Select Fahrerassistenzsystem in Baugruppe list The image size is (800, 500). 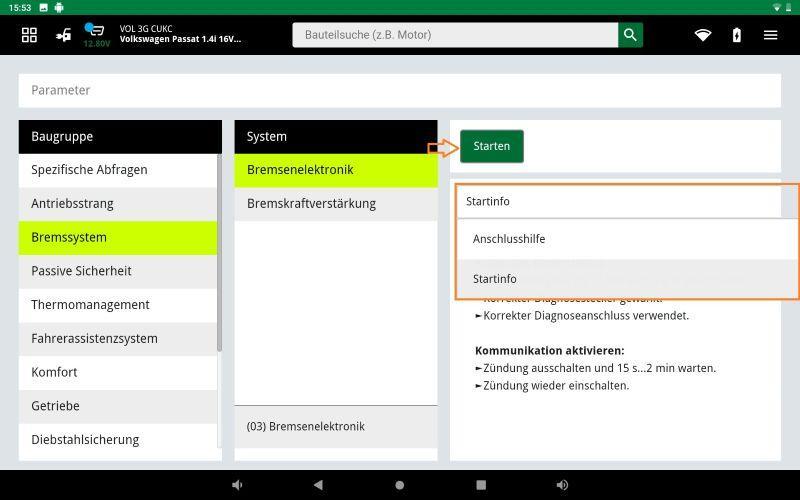click(x=118, y=338)
